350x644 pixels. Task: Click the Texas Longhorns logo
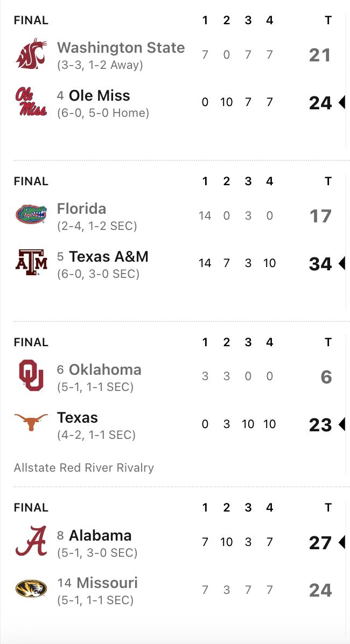31,423
